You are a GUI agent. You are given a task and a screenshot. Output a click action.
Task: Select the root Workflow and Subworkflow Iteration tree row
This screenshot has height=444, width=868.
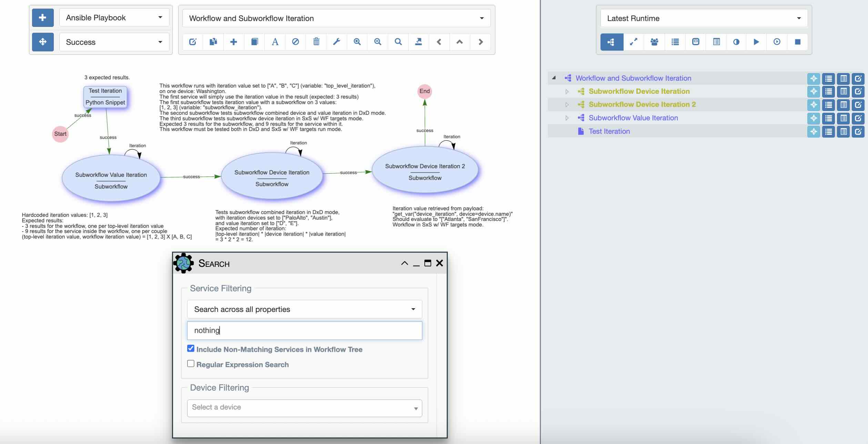click(x=633, y=78)
